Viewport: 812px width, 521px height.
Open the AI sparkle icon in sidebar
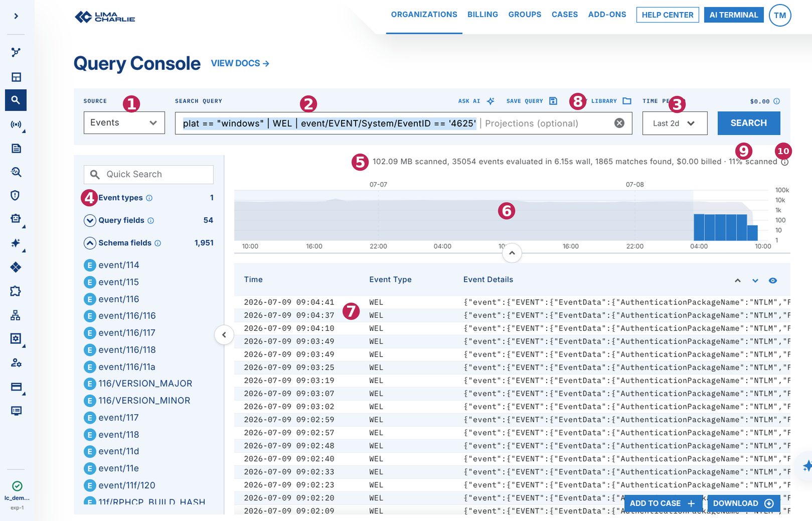pos(16,243)
